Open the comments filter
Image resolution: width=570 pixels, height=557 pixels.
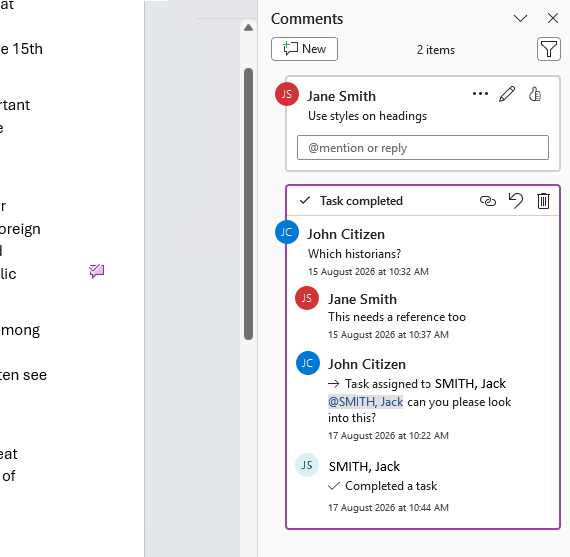(x=549, y=49)
